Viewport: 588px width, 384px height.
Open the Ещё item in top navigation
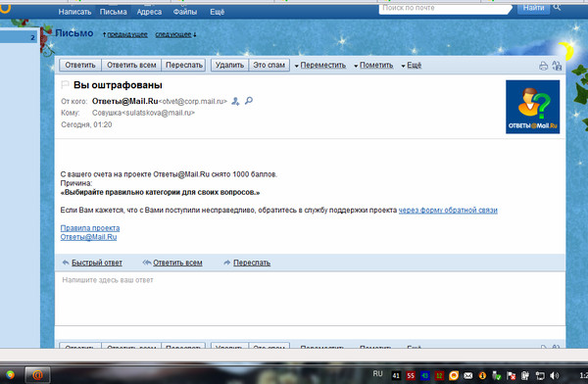tap(218, 12)
